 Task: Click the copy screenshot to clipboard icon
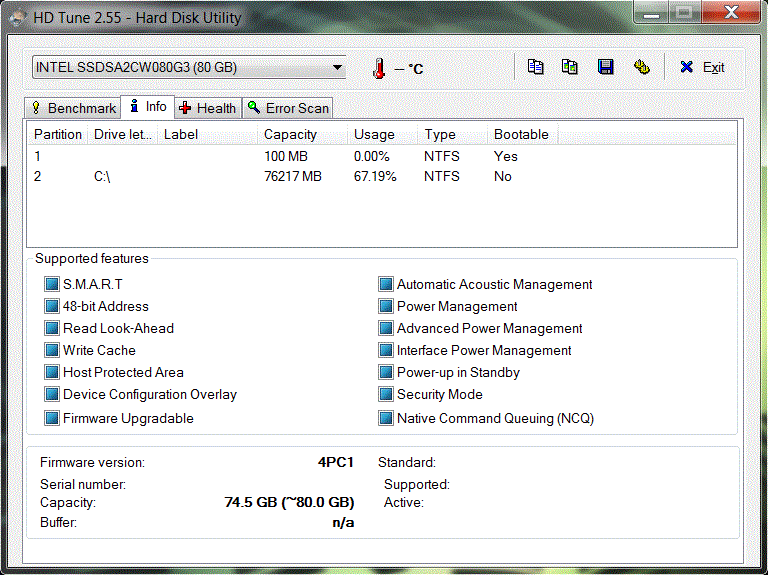[570, 67]
